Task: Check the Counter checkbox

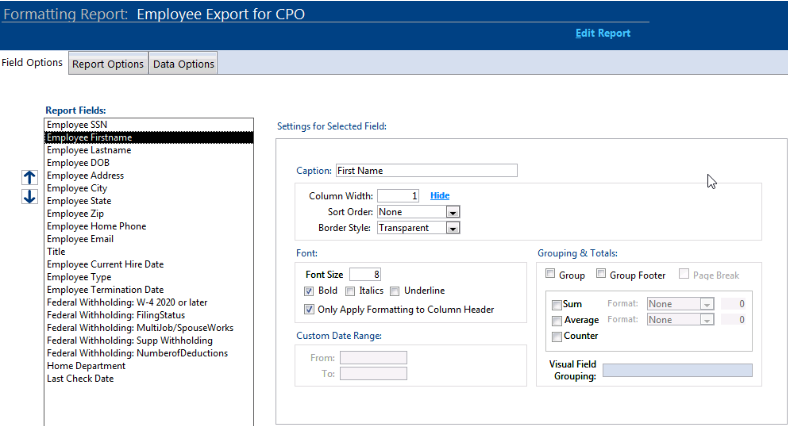Action: (557, 337)
